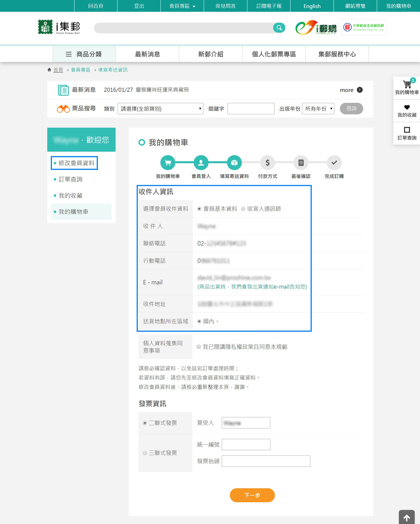Click the 關鍵字 keyword input field
Screen dimensions: 420x524
251,108
